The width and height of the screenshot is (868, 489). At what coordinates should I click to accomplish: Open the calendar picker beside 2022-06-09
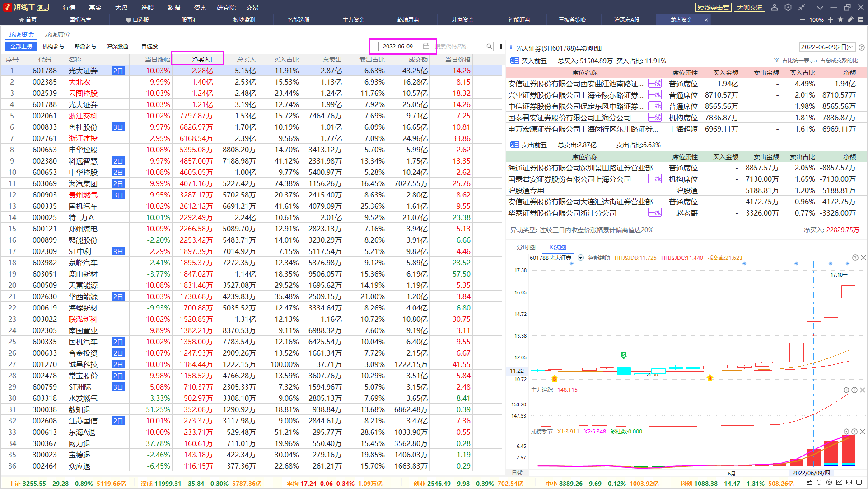pos(426,46)
